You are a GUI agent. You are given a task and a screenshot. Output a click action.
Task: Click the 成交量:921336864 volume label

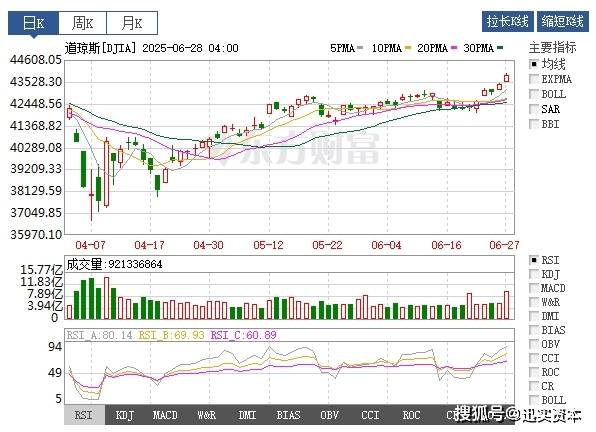tap(114, 264)
